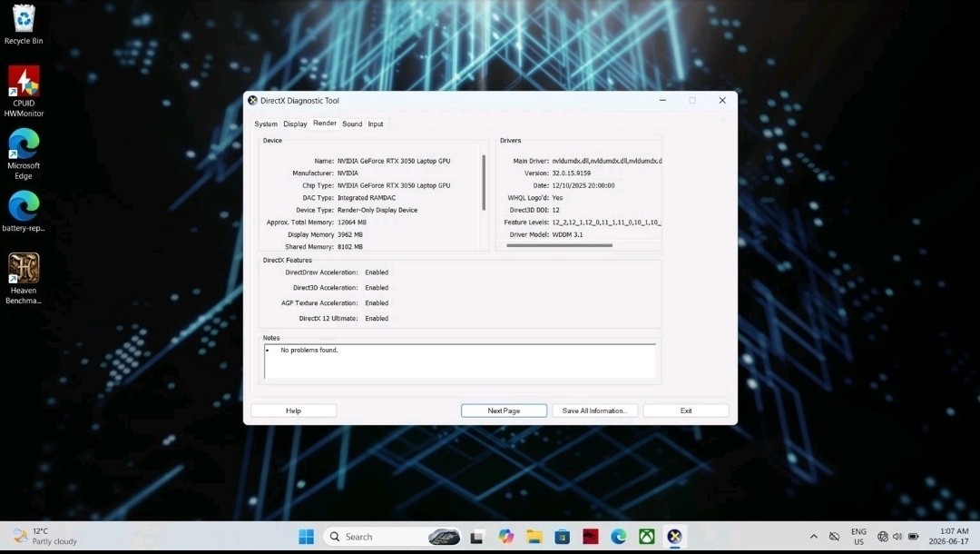Open the clock and date flyout
Image resolution: width=980 pixels, height=554 pixels.
949,537
